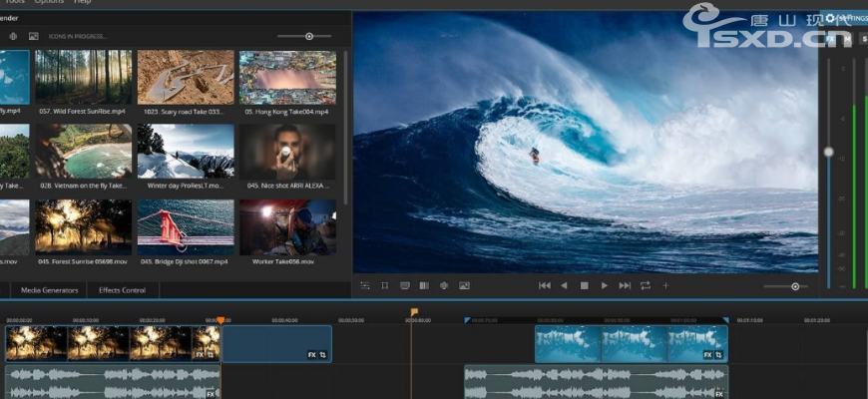Image resolution: width=868 pixels, height=399 pixels.
Task: Adjust the master volume fader
Action: [828, 152]
